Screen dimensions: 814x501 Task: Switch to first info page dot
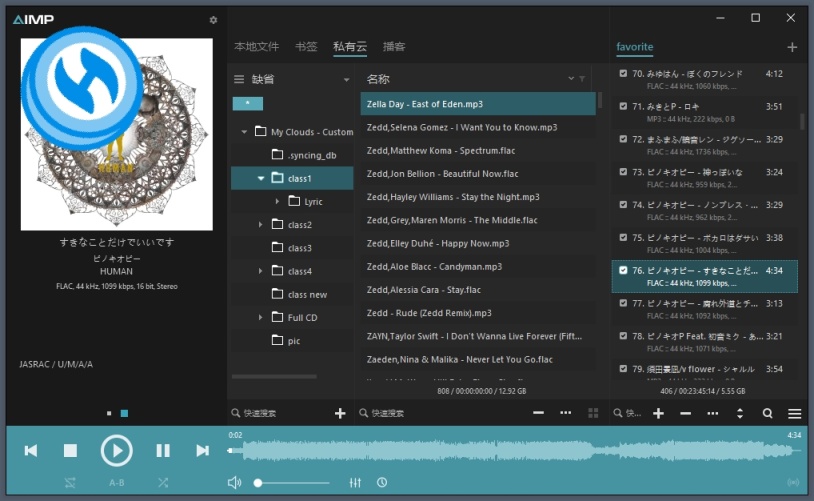[109, 413]
